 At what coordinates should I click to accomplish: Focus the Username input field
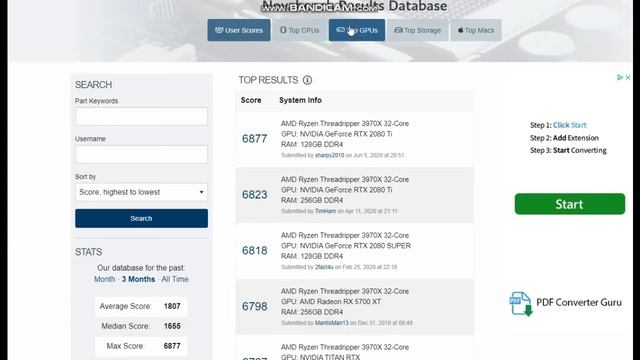point(141,154)
